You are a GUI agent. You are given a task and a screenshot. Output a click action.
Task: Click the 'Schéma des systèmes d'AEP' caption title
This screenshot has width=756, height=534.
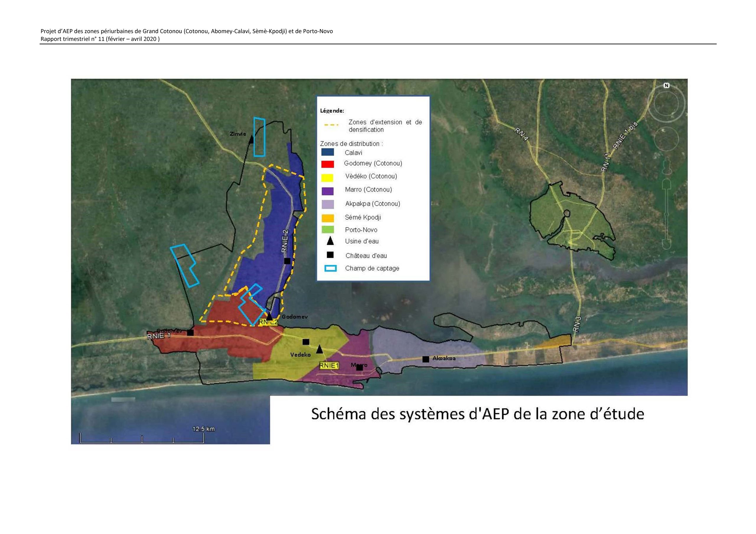click(x=478, y=414)
